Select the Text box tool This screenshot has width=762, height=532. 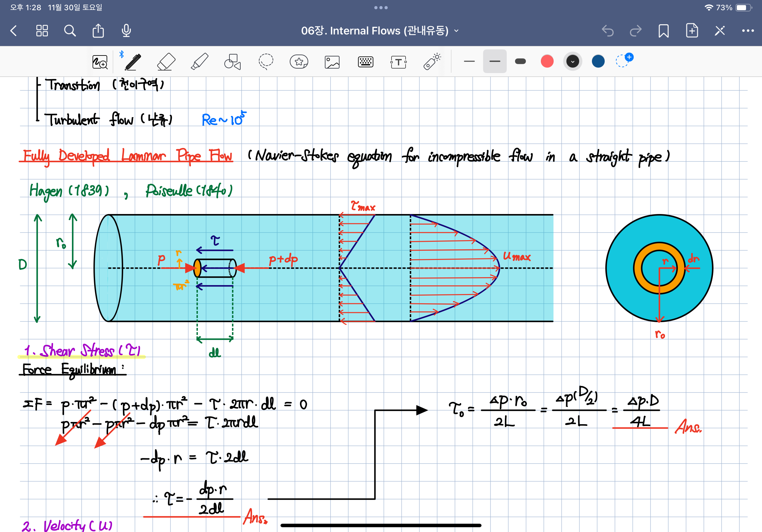398,62
